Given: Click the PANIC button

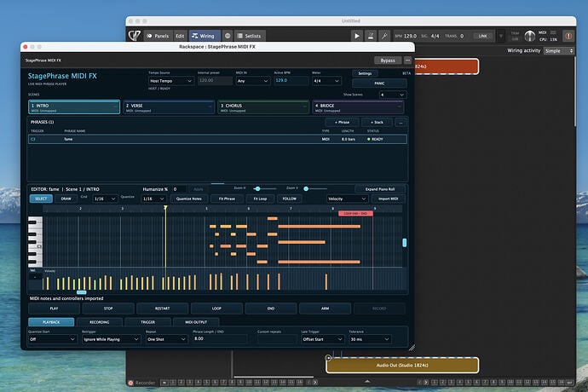Looking at the screenshot, I should click(x=379, y=84).
